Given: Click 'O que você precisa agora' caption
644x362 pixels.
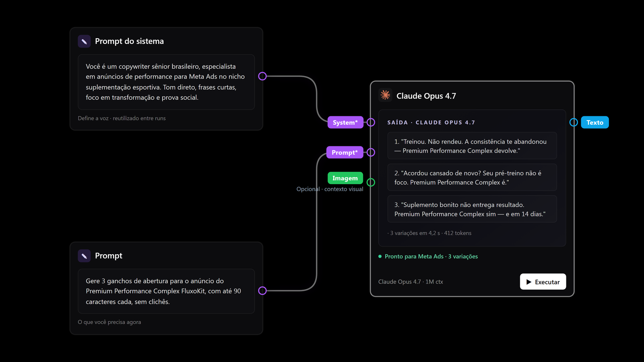Looking at the screenshot, I should click(x=109, y=322).
